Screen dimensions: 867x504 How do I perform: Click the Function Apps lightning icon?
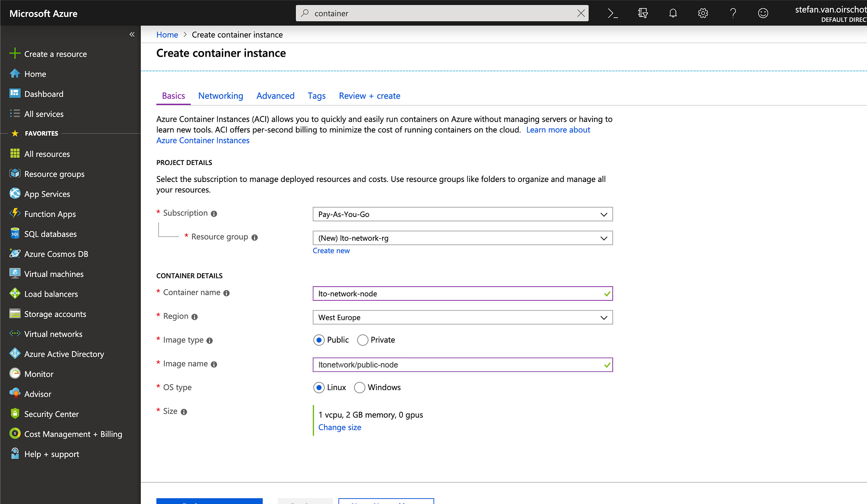[x=15, y=214]
